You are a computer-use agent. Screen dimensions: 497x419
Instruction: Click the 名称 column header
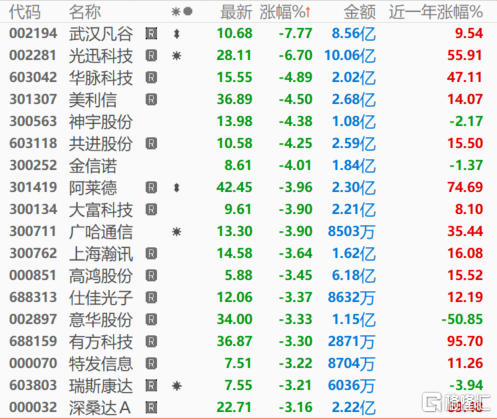pos(85,12)
